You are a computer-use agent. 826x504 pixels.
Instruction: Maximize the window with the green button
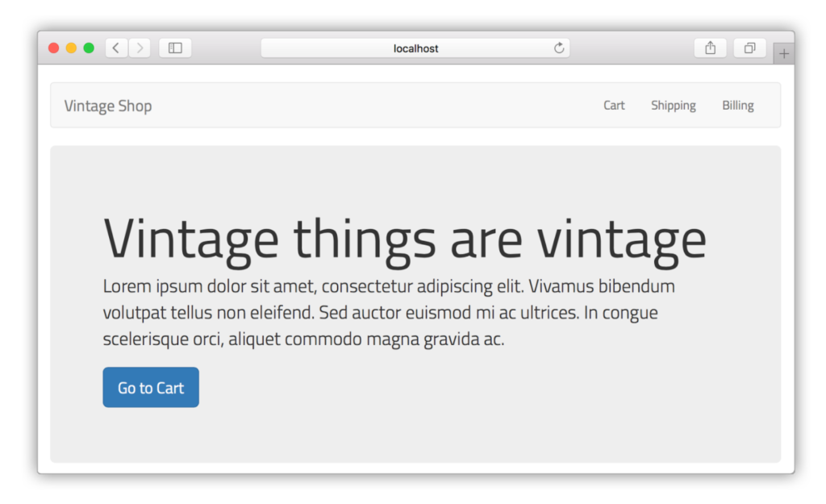point(89,48)
